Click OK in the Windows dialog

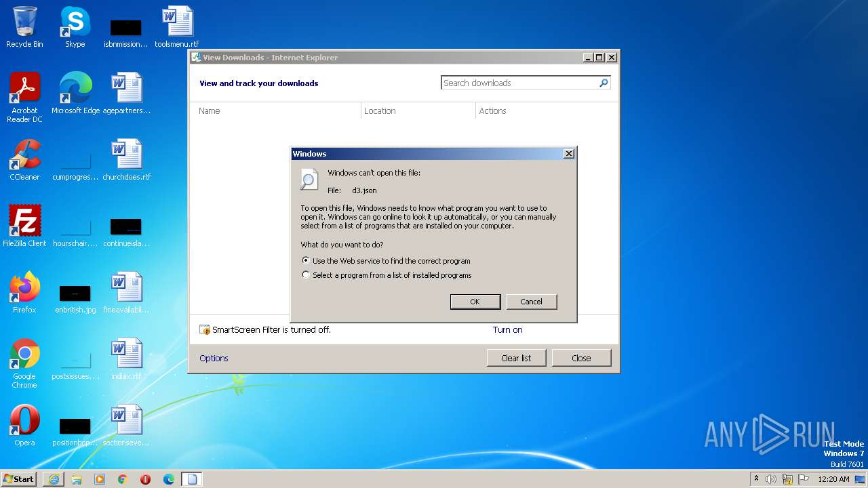pyautogui.click(x=475, y=302)
